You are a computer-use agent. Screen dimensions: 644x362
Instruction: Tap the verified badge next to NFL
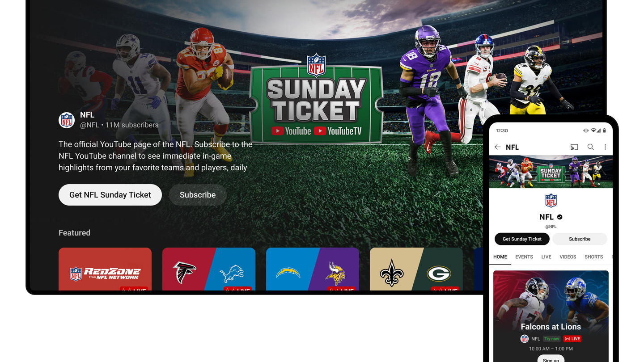point(560,217)
